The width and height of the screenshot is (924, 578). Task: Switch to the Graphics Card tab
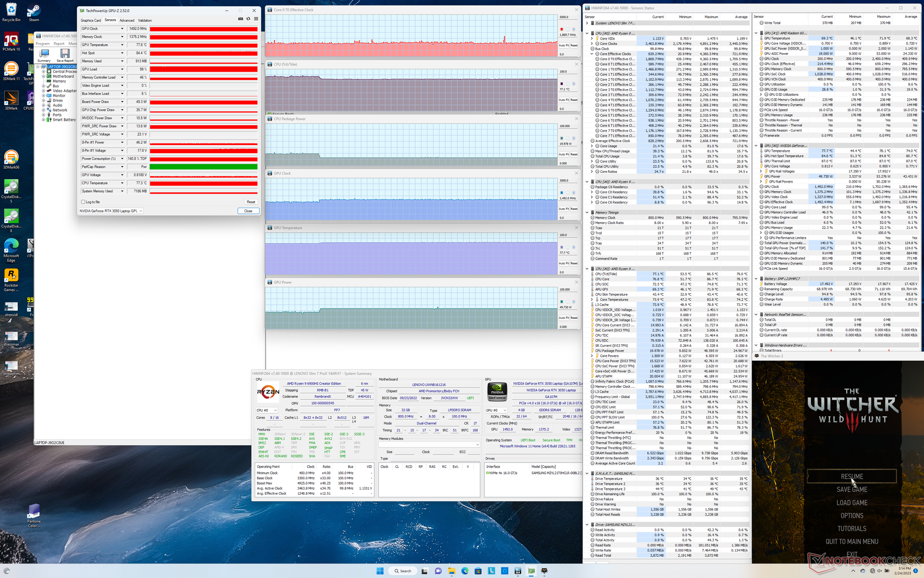point(90,20)
